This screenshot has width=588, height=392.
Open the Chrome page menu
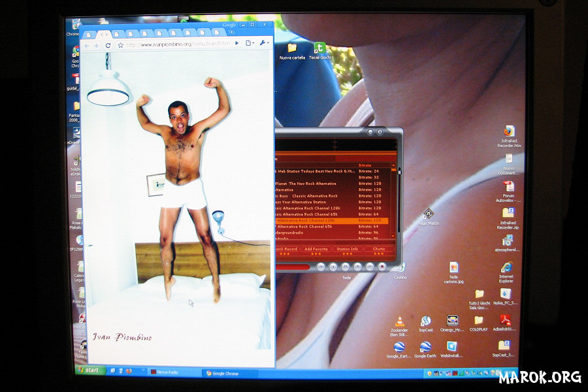[250, 42]
